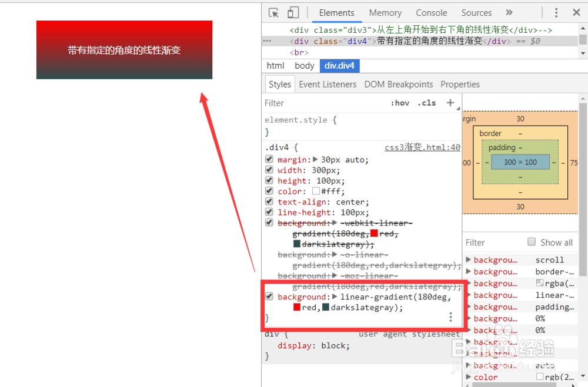Open the three-dot menu beside the background rule
588x387 pixels.
coord(451,317)
